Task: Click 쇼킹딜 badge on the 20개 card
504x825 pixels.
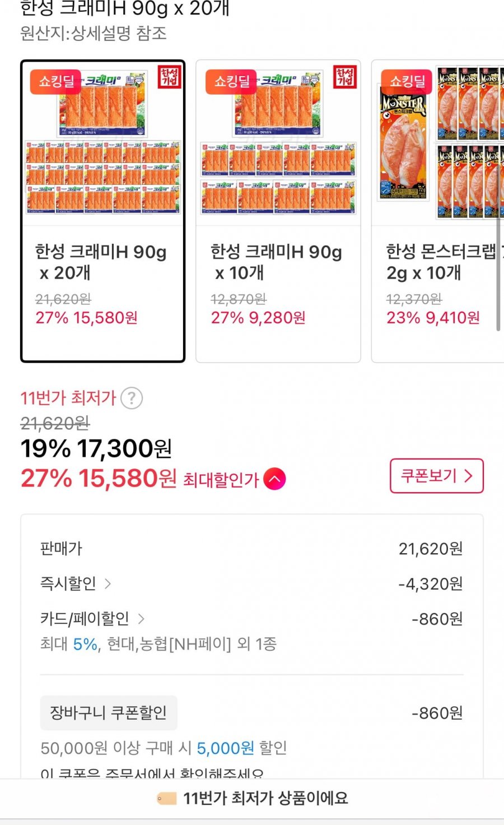Action: pyautogui.click(x=56, y=81)
